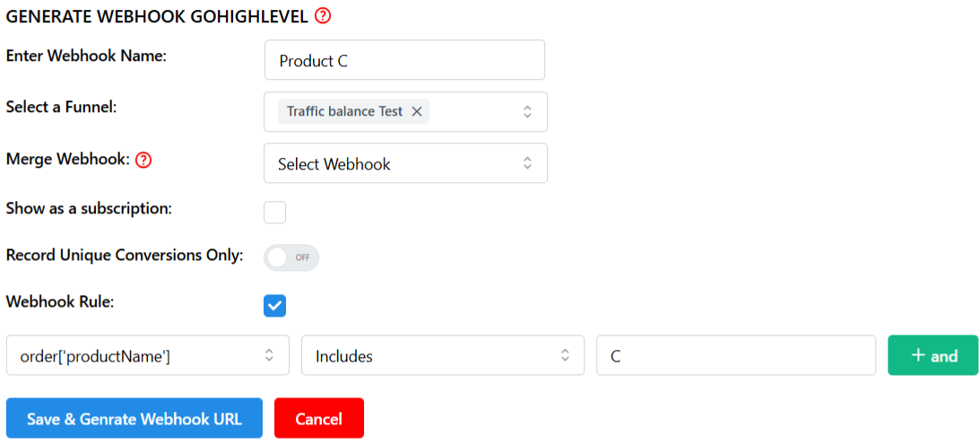Open the Select a Funnel dropdown

tap(405, 112)
